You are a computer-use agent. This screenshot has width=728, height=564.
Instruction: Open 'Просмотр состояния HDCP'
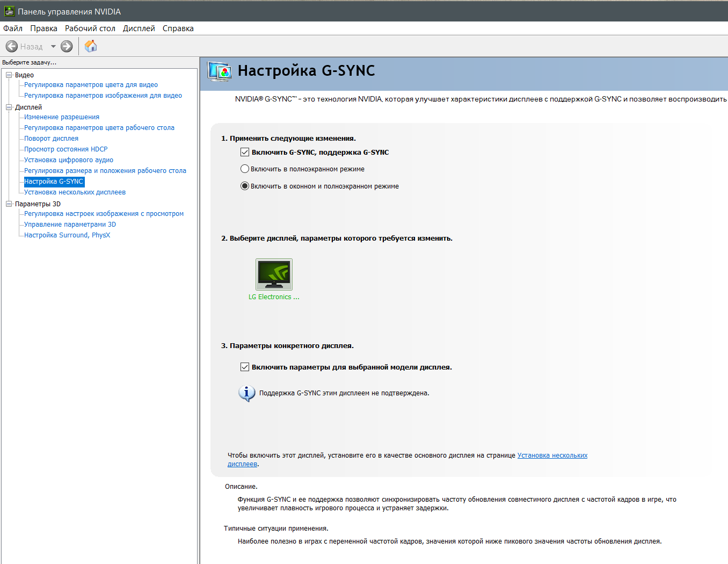[x=65, y=149]
